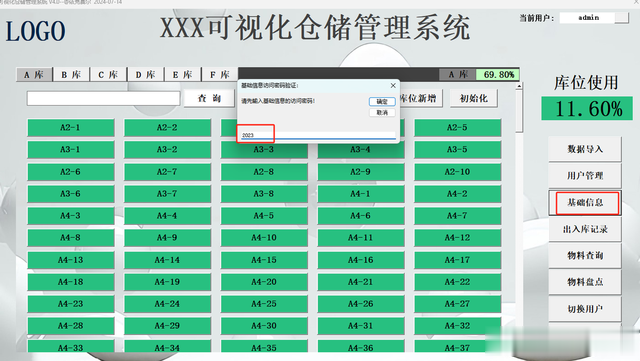640x361 pixels.
Task: Open the 基础信息 module
Action: click(584, 203)
